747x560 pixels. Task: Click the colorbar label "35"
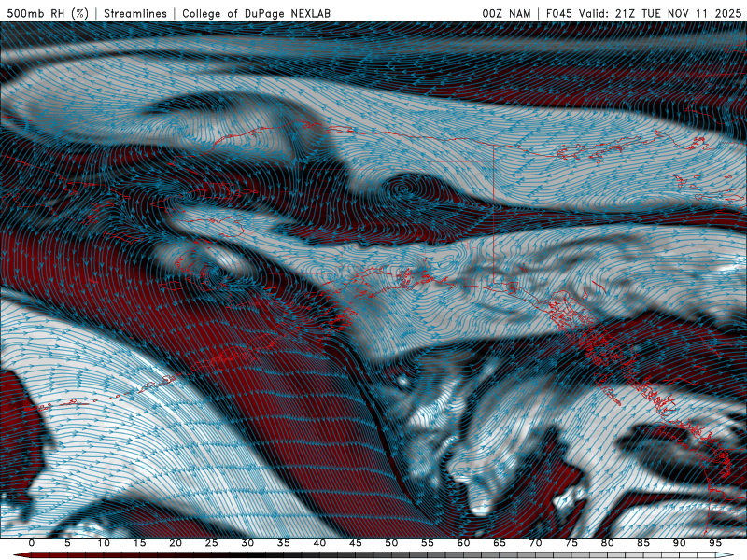[x=284, y=543]
